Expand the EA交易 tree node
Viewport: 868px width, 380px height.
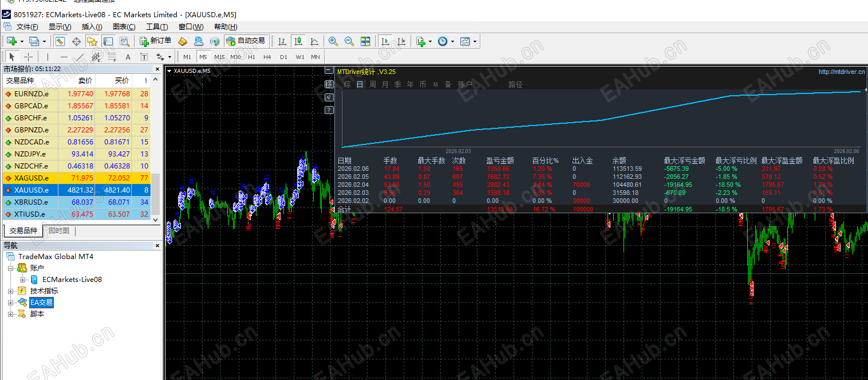(x=11, y=303)
